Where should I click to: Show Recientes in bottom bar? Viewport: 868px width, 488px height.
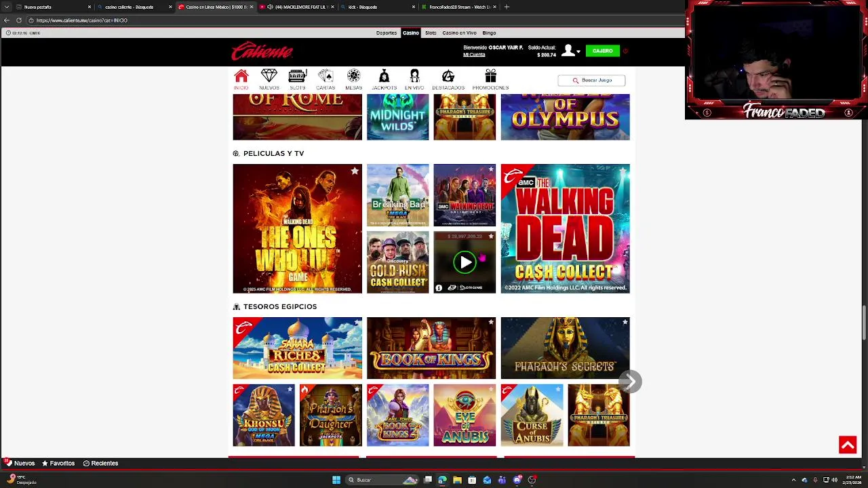coord(100,463)
